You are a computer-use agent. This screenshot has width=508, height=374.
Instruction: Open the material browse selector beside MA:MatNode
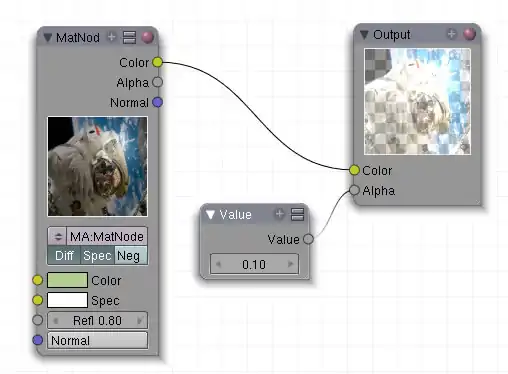click(58, 236)
